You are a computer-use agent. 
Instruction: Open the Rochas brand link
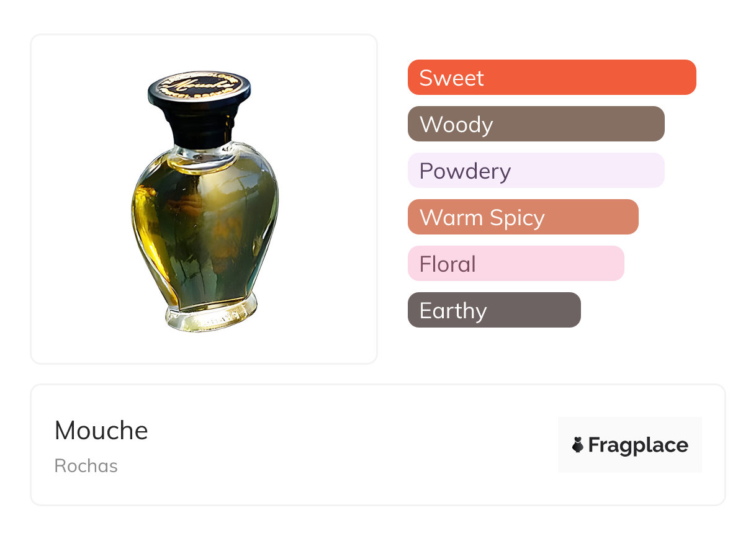(86, 466)
